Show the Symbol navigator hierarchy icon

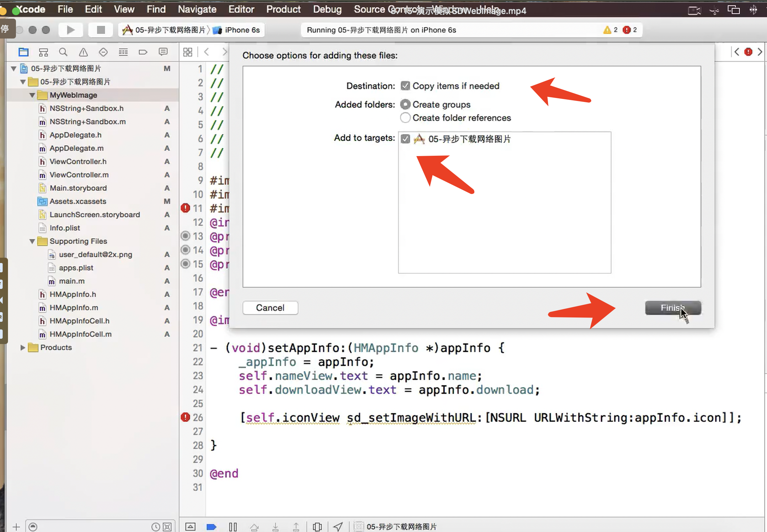(x=43, y=52)
